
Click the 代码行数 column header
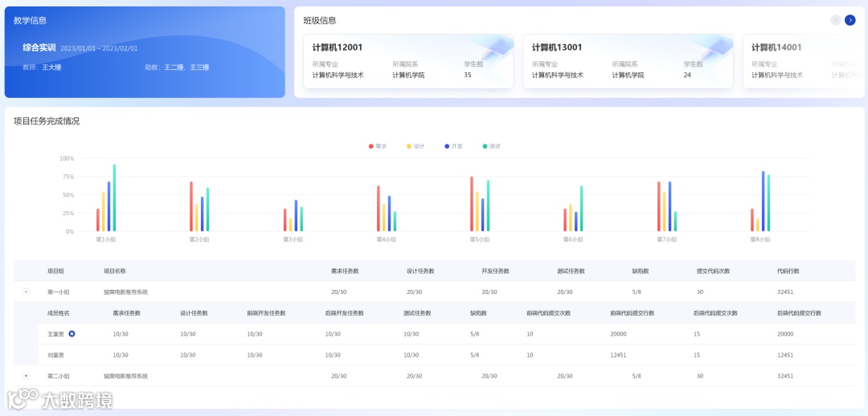tap(788, 271)
